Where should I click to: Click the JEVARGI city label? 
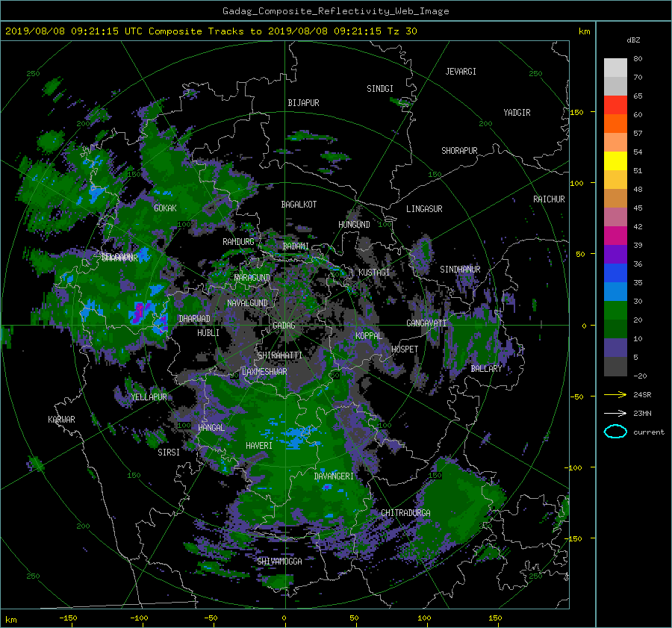[x=461, y=72]
